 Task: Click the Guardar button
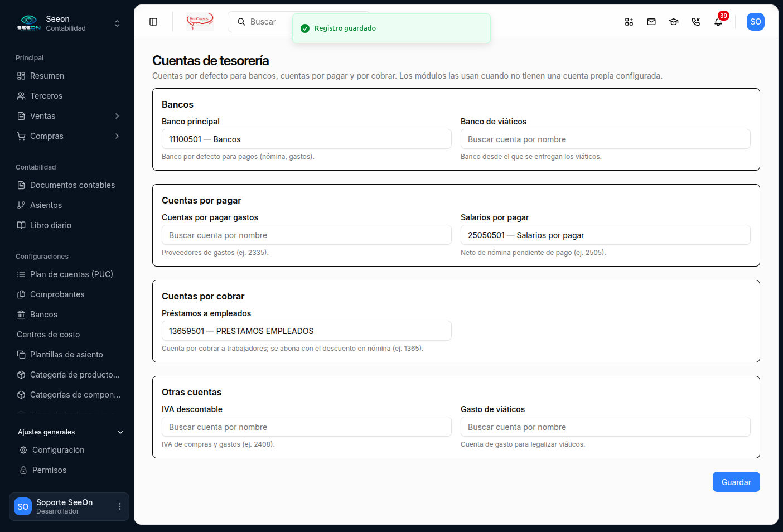[x=736, y=482]
